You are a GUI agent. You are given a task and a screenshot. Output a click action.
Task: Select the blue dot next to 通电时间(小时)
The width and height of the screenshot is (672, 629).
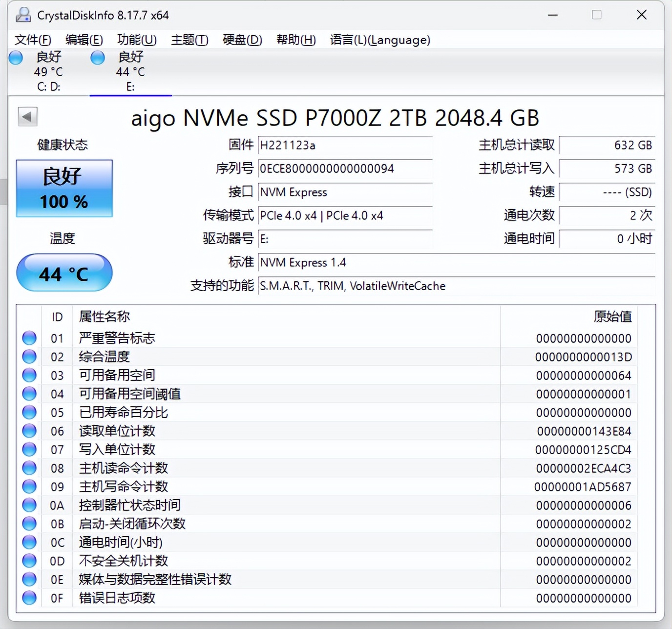(x=29, y=542)
